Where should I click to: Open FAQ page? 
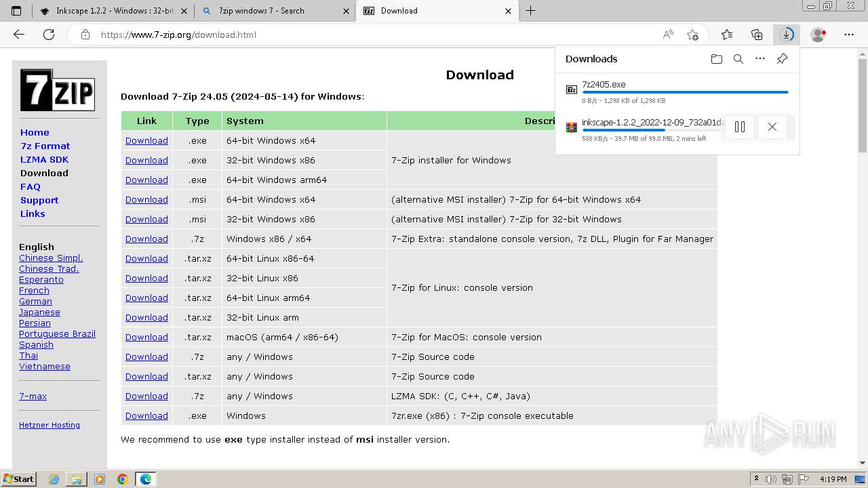(x=31, y=186)
